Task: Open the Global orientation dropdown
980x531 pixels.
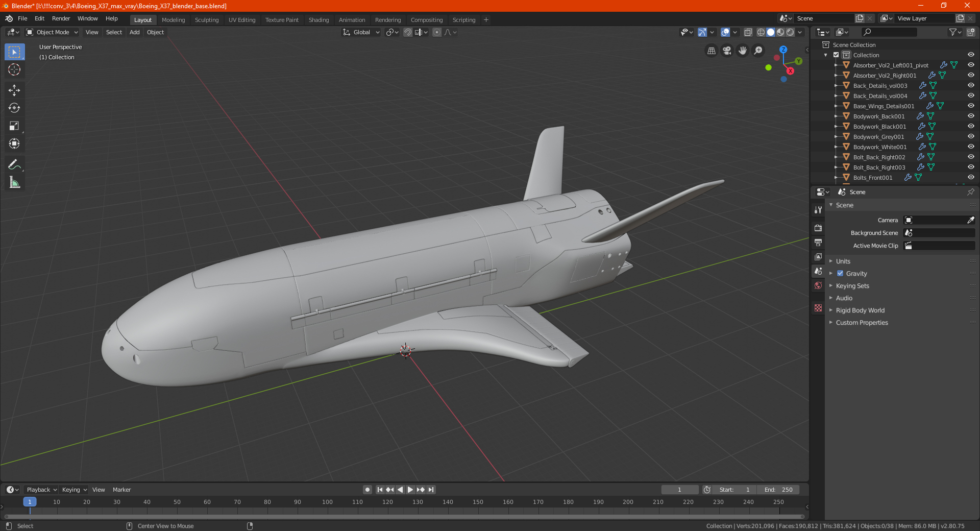Action: tap(361, 32)
